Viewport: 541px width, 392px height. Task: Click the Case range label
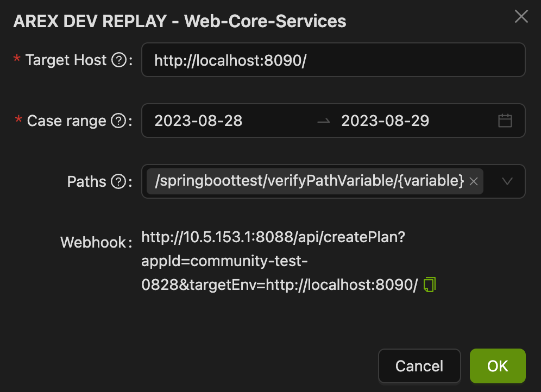(67, 121)
